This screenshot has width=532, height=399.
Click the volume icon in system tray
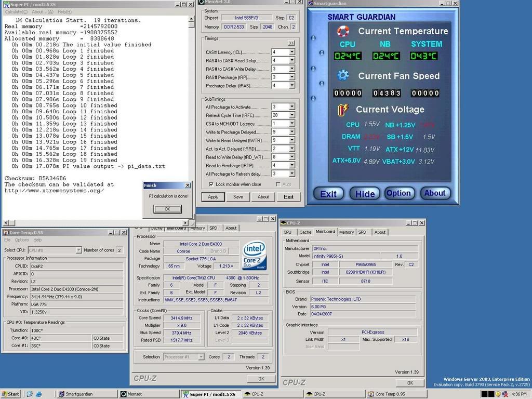pyautogui.click(x=506, y=394)
